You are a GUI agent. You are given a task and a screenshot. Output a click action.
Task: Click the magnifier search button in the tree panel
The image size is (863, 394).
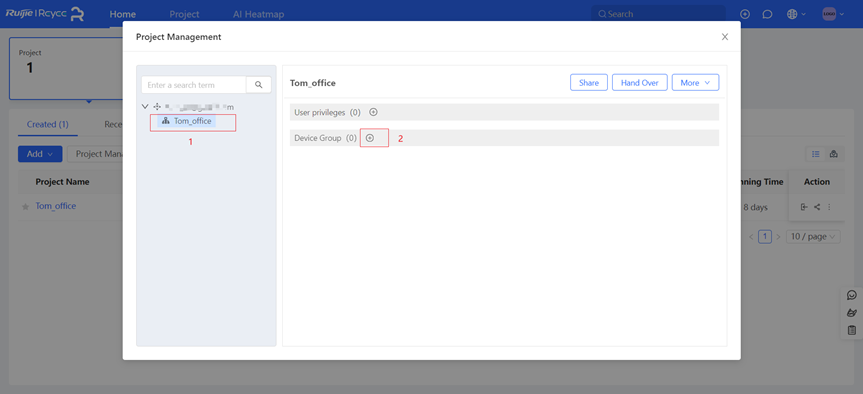point(259,85)
